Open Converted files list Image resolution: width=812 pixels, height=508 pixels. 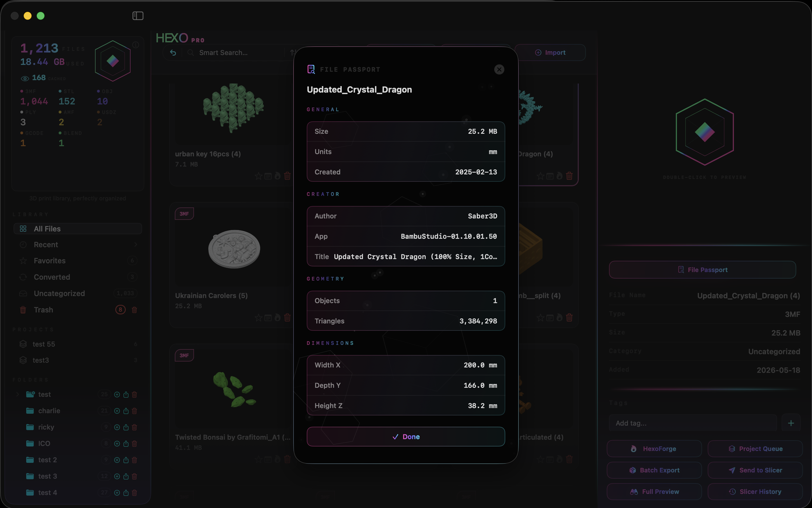click(78, 277)
